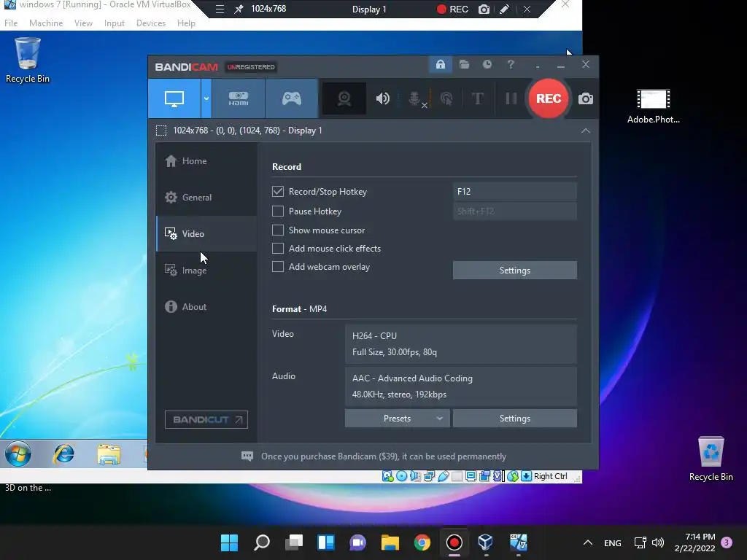
Task: Open the VirtualBox Help menu
Action: point(186,23)
